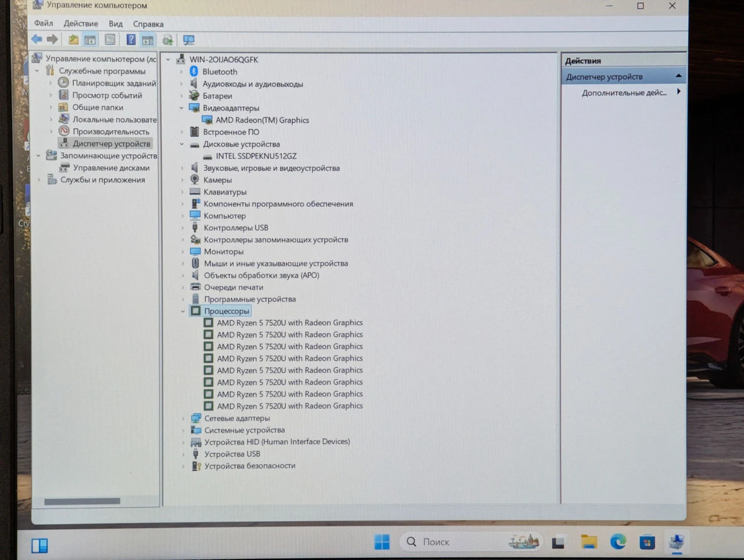Open the Справка menu

148,24
